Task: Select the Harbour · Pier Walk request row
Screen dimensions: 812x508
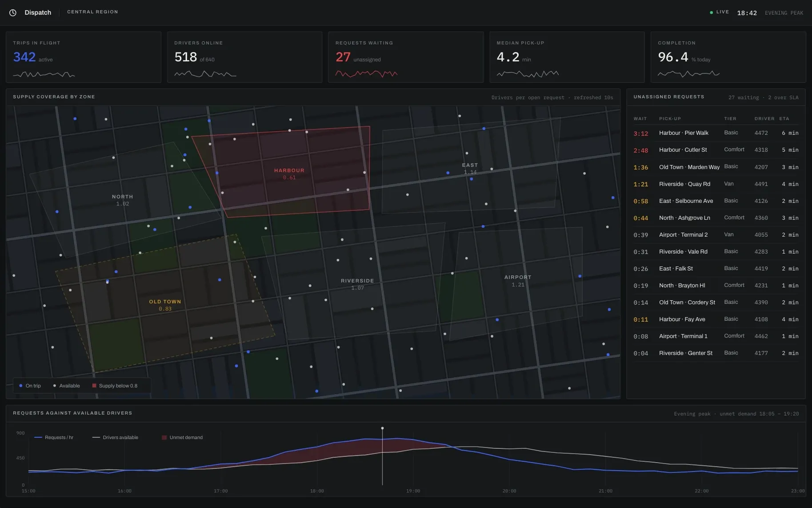Action: pyautogui.click(x=716, y=133)
